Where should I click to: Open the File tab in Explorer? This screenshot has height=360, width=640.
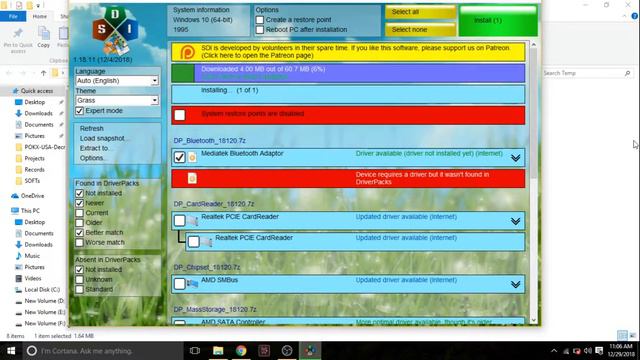click(x=13, y=16)
